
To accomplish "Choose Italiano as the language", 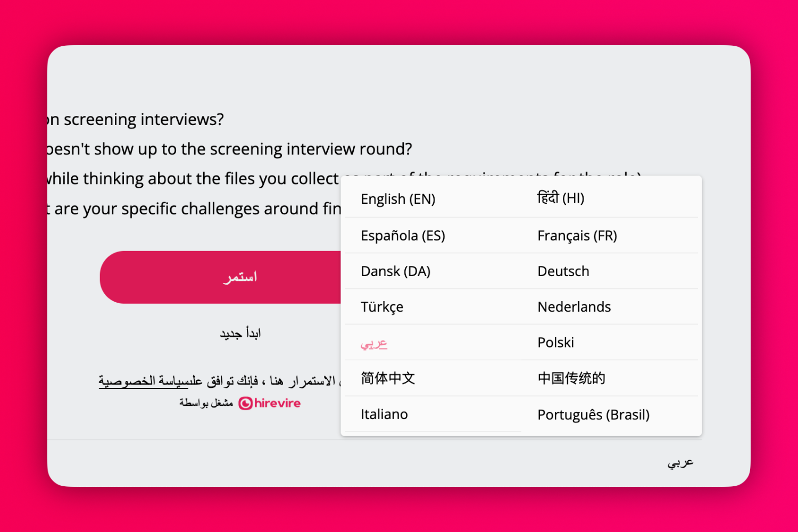I will coord(384,414).
